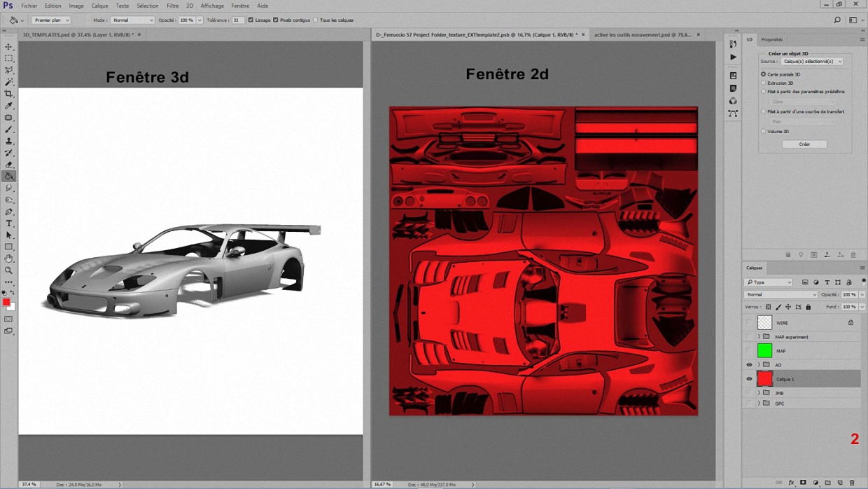This screenshot has height=489, width=868.
Task: Enable the Tous les calques checkbox
Action: 316,20
